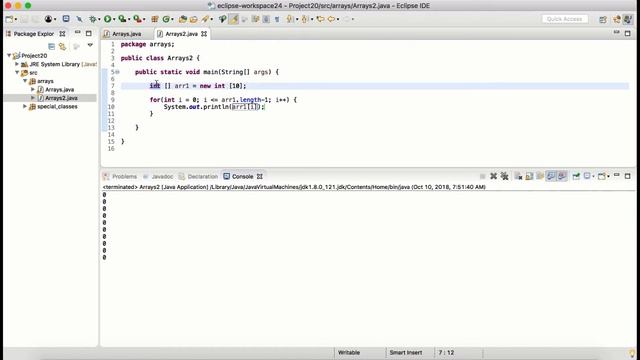Open Display Selected Console dropdown
The image size is (640, 360).
[x=593, y=176]
